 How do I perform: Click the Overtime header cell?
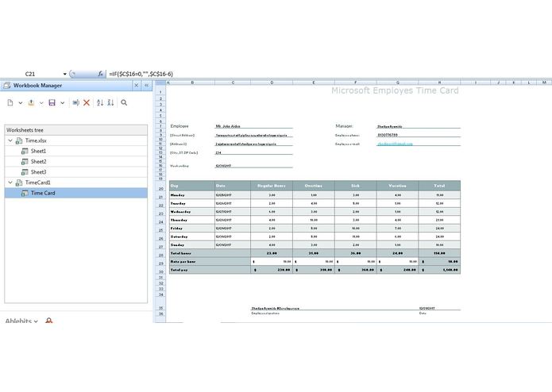pyautogui.click(x=313, y=186)
